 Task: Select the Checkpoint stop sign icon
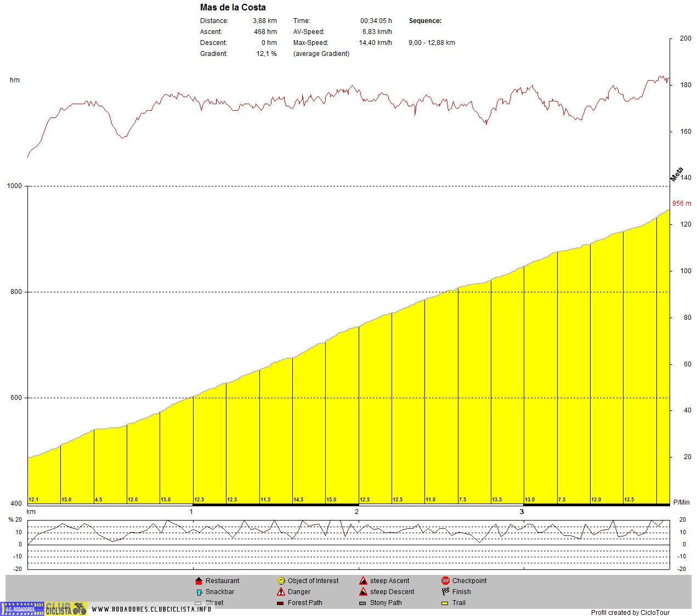tap(445, 581)
